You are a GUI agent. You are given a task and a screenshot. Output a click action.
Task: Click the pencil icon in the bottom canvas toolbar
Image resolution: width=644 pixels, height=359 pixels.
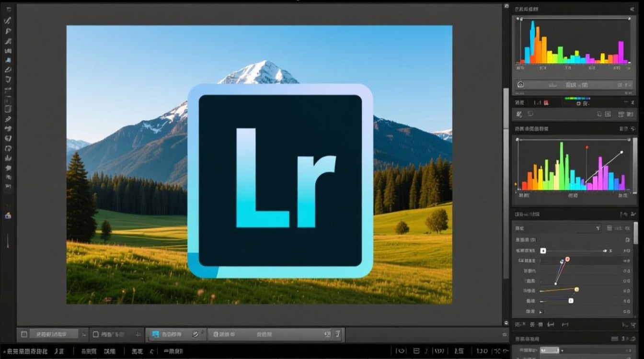195,334
